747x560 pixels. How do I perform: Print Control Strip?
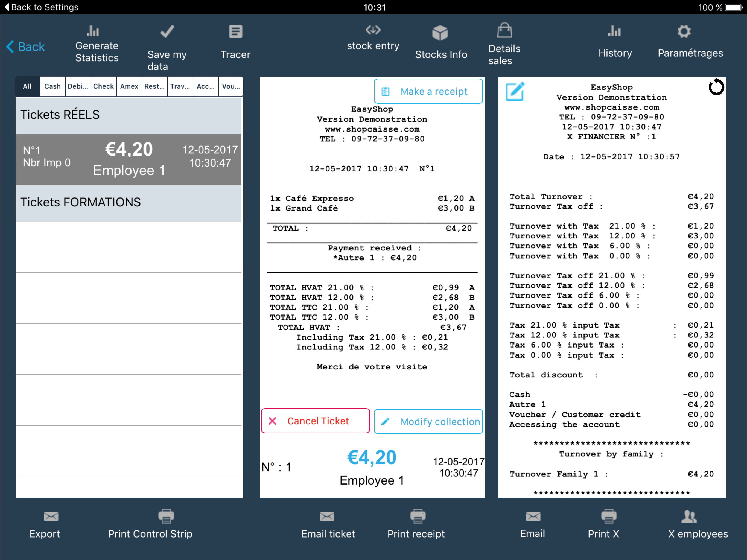pyautogui.click(x=150, y=524)
